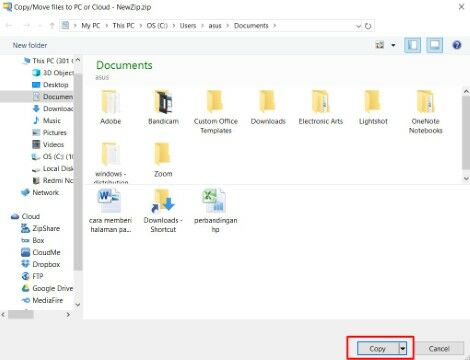Select Documents in the sidebar
470x360 pixels.
pos(53,97)
